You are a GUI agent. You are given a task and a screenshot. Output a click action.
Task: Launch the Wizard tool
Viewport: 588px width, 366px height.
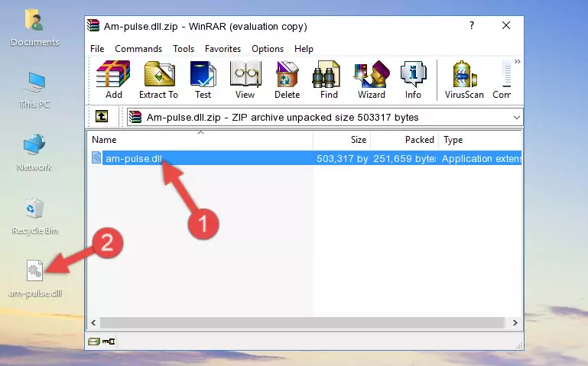pos(372,79)
